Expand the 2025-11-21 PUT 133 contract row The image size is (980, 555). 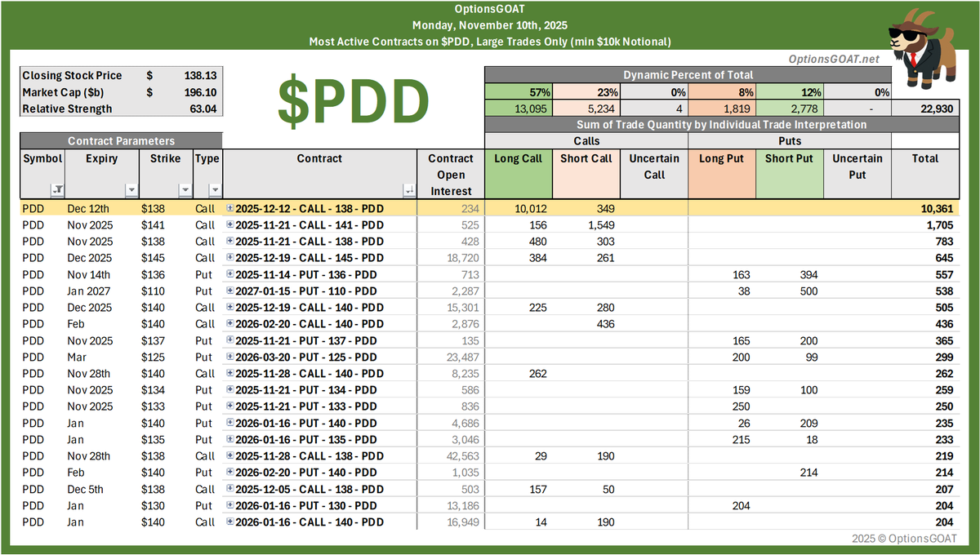pyautogui.click(x=230, y=406)
